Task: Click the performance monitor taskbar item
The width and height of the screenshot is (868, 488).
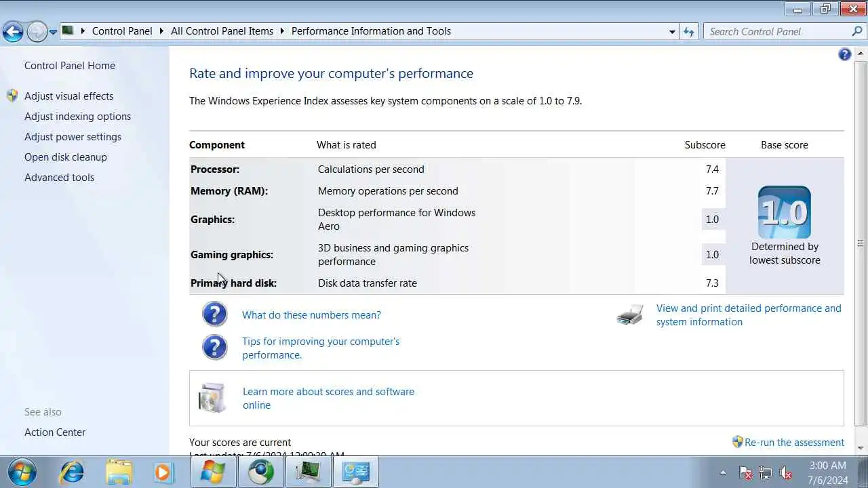Action: (x=309, y=472)
